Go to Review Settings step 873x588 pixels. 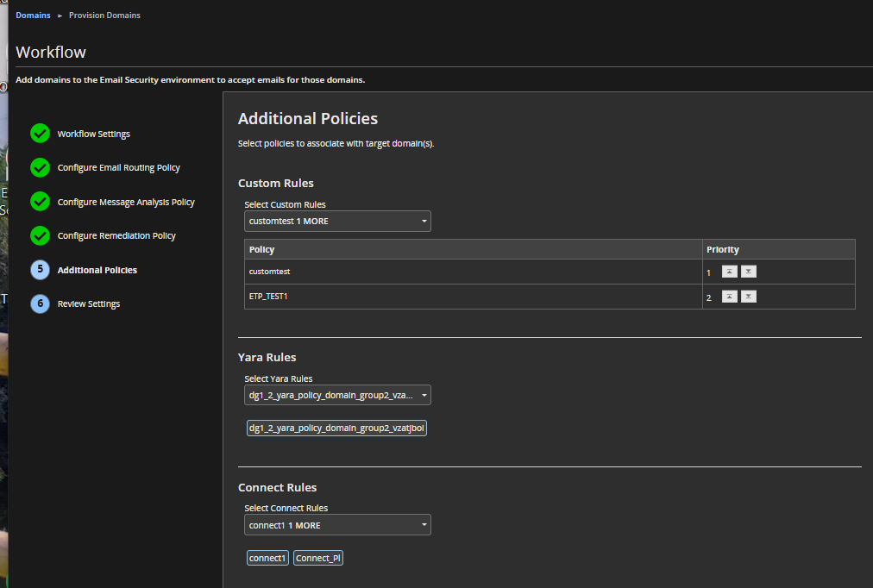point(89,303)
